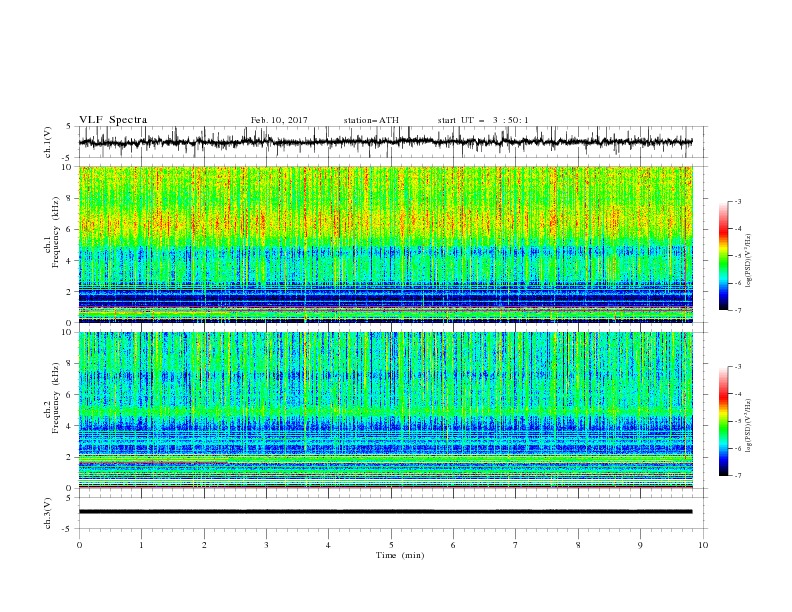Click the "-5" tick on ch.3(V) axis

(68, 529)
